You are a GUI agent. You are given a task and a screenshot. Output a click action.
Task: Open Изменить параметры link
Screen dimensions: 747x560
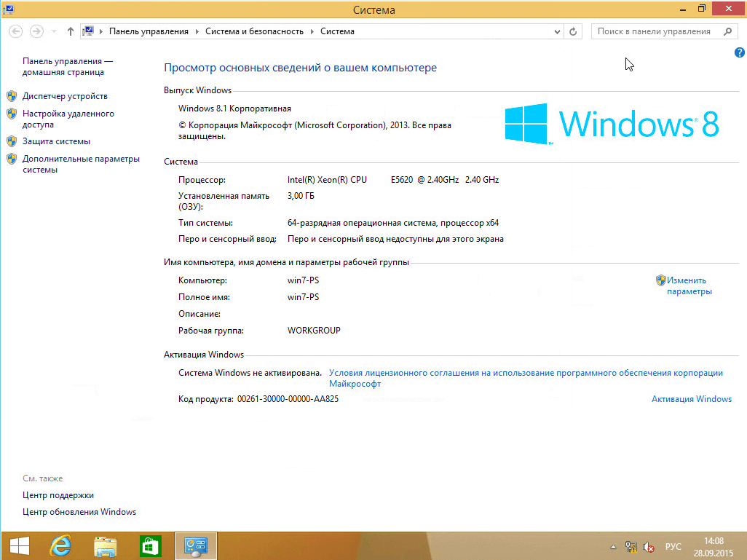pyautogui.click(x=688, y=285)
